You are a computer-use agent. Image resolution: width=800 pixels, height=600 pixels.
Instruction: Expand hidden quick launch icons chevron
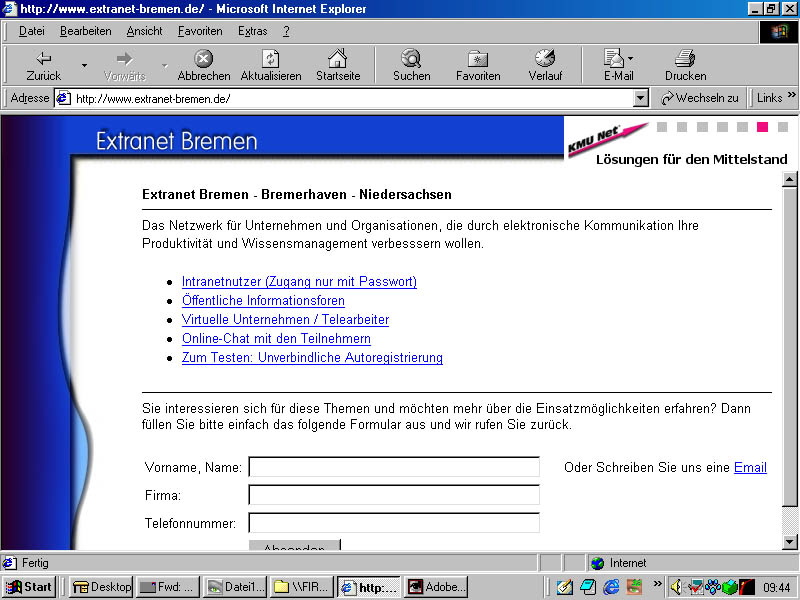(x=657, y=583)
